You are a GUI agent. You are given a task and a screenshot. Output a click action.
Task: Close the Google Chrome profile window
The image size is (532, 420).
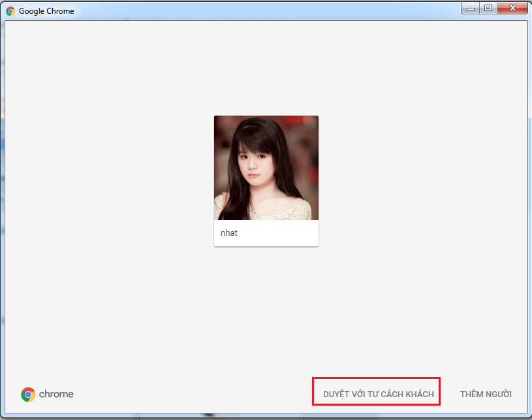click(513, 8)
